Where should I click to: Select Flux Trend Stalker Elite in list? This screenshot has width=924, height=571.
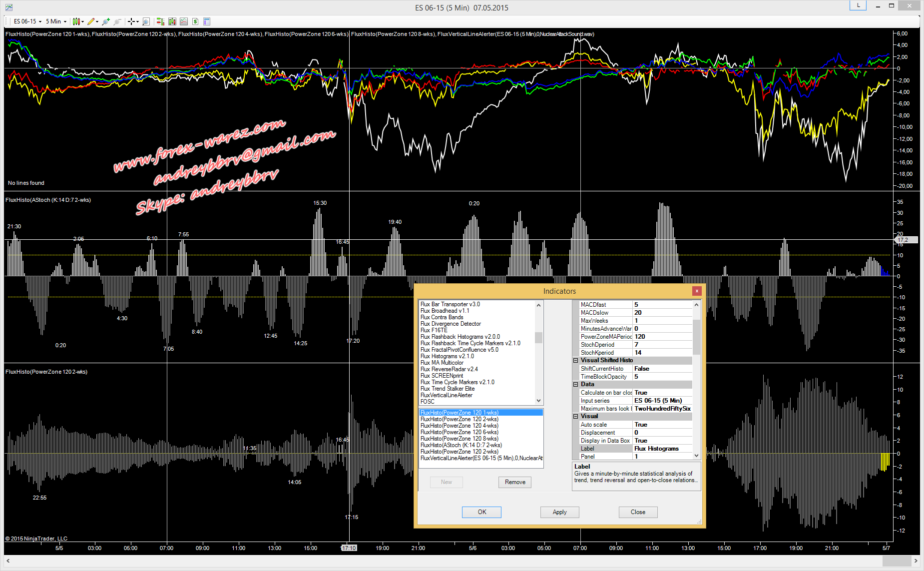pyautogui.click(x=448, y=389)
